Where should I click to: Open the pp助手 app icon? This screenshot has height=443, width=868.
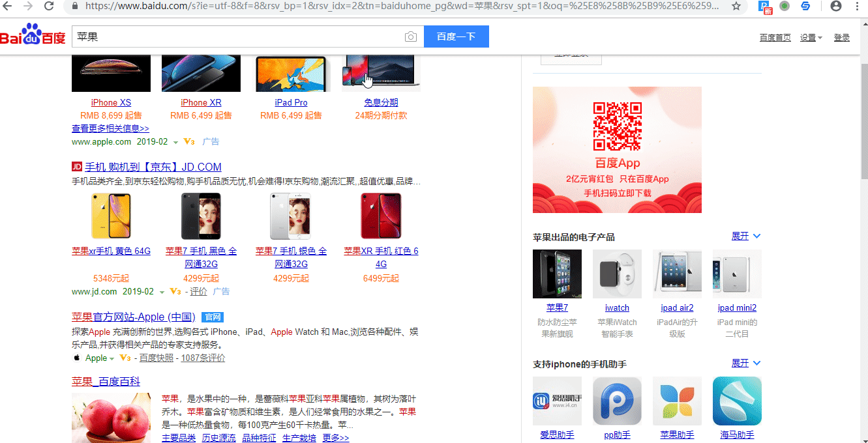pyautogui.click(x=617, y=401)
